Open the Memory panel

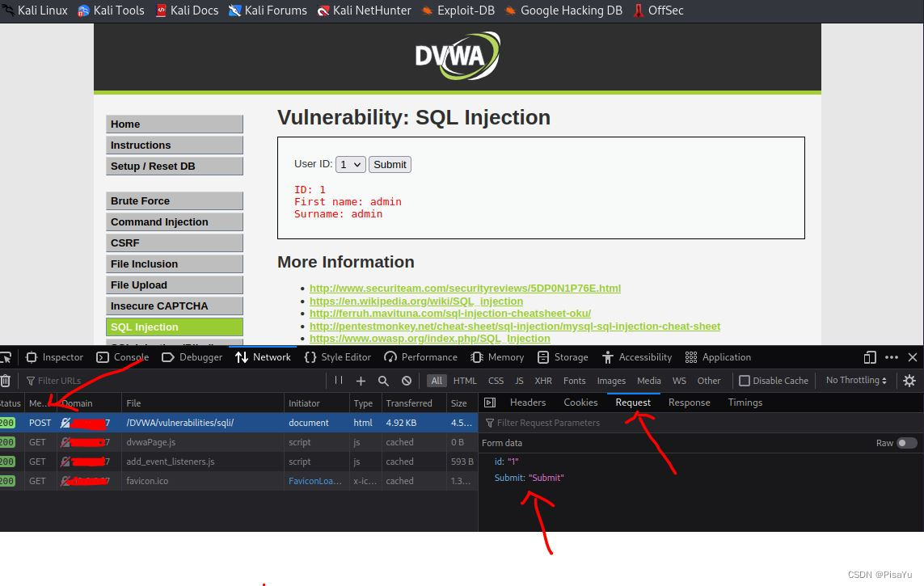[497, 357]
